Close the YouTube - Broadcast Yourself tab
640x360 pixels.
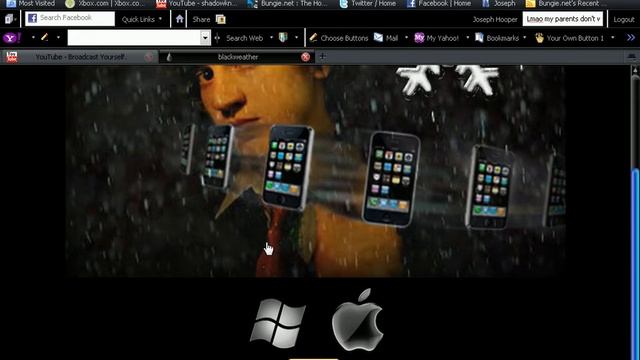[x=149, y=57]
